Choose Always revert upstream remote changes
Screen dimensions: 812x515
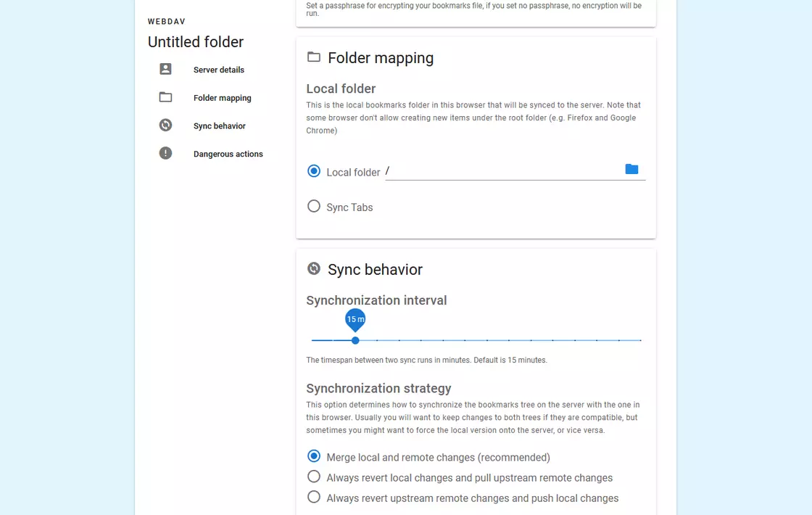coord(314,497)
